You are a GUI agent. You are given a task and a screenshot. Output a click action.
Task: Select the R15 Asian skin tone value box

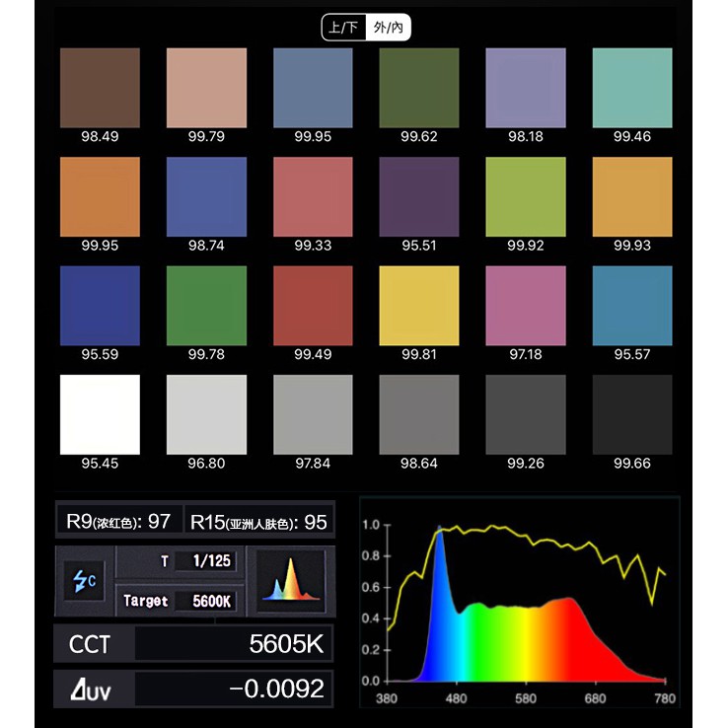[259, 522]
